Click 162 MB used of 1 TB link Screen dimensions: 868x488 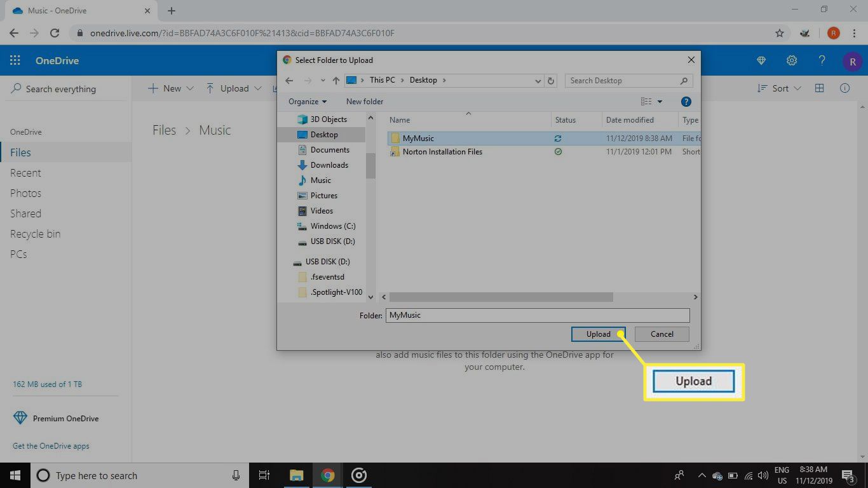click(47, 384)
